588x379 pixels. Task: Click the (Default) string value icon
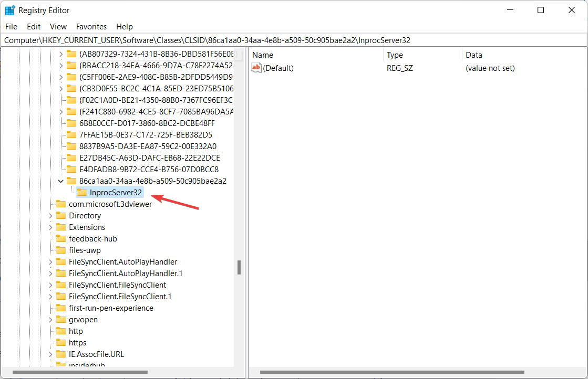[256, 68]
